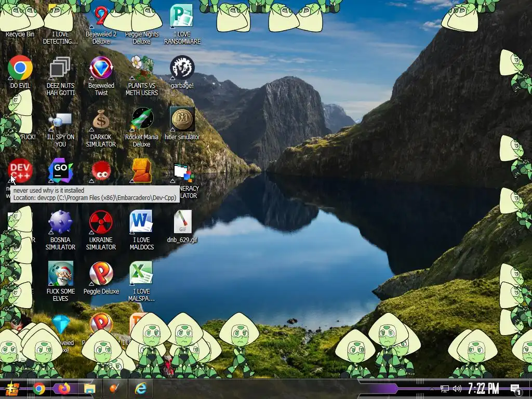Select the blue diamond Bejeweled Deluxe icon
The width and height of the screenshot is (532, 399).
tap(61, 324)
